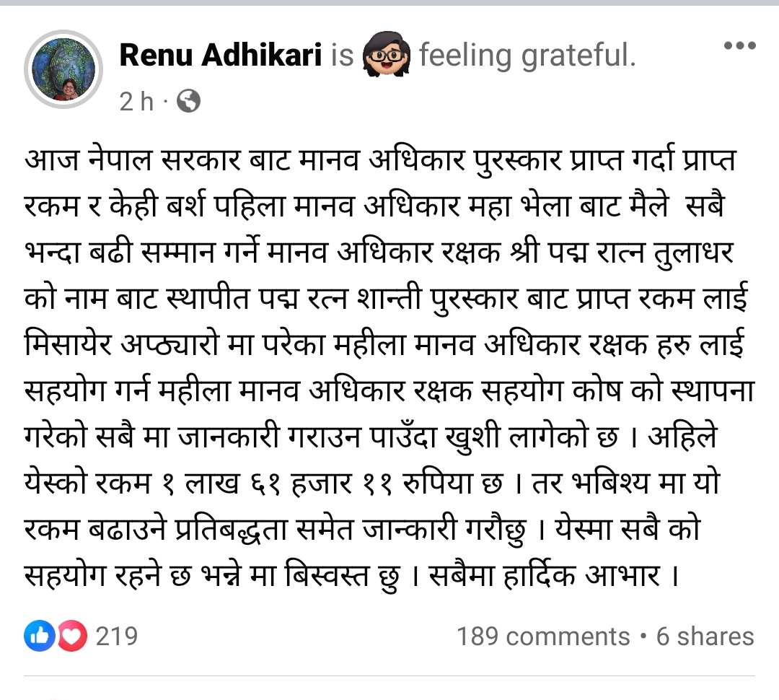Click the 'feeling grateful.' status text
The height and width of the screenshot is (700, 779).
(x=527, y=55)
